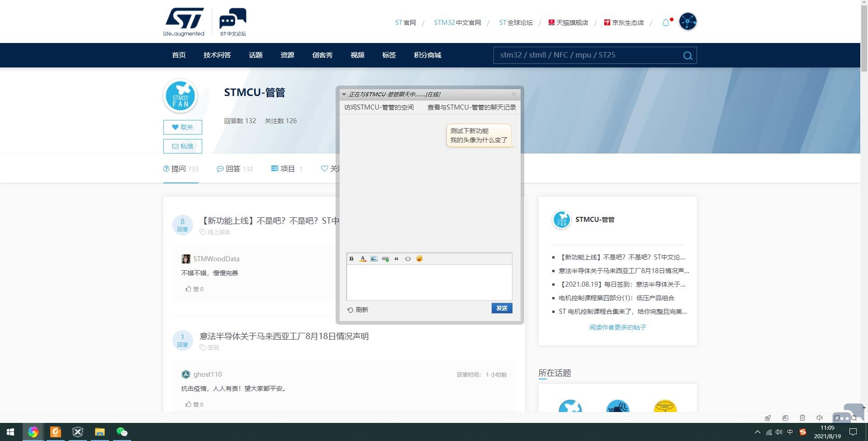Insert image in chat editor
Screen dimensions: 868x441
[374, 259]
